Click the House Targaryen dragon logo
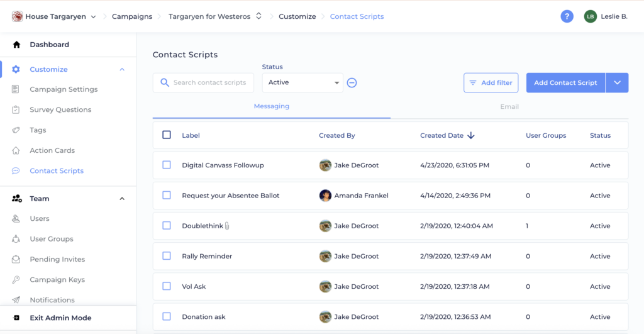This screenshot has height=334, width=644. [x=17, y=16]
